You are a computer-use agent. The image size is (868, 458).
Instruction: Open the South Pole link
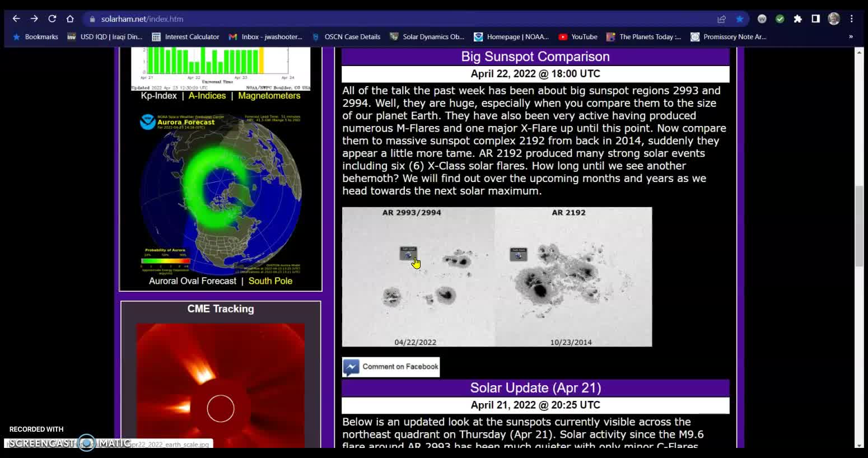coord(270,281)
